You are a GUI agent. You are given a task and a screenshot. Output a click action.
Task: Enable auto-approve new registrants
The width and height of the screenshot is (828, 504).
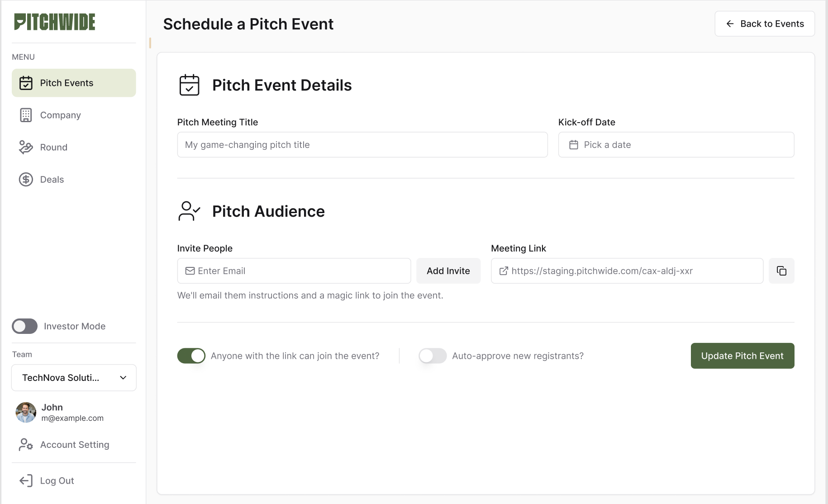pyautogui.click(x=432, y=356)
